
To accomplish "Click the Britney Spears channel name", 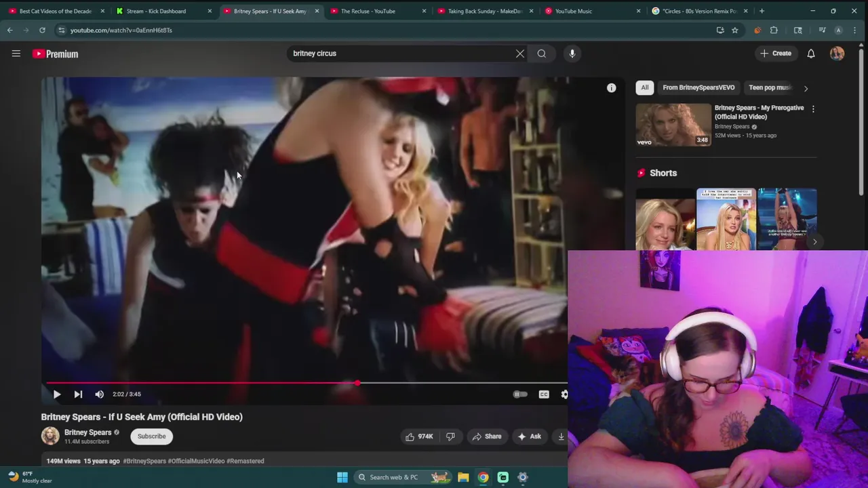I will [x=87, y=432].
